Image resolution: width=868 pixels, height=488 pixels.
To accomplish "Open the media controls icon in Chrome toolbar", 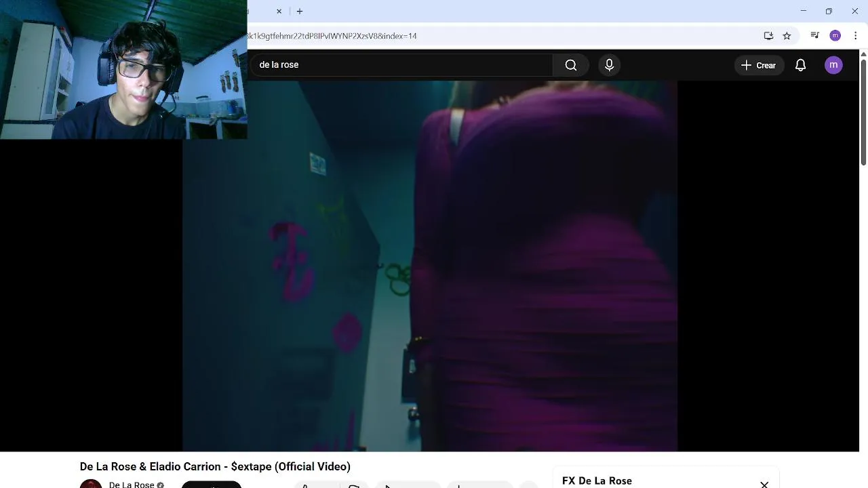I will click(815, 36).
